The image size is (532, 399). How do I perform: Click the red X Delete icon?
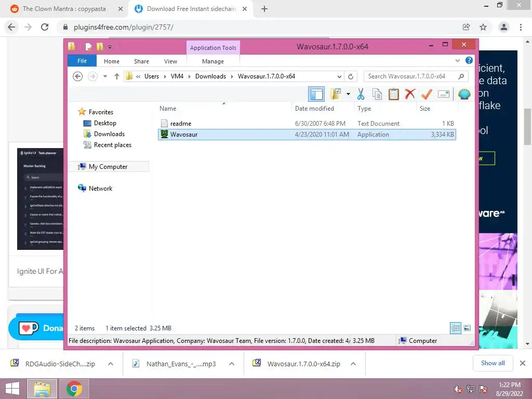410,94
